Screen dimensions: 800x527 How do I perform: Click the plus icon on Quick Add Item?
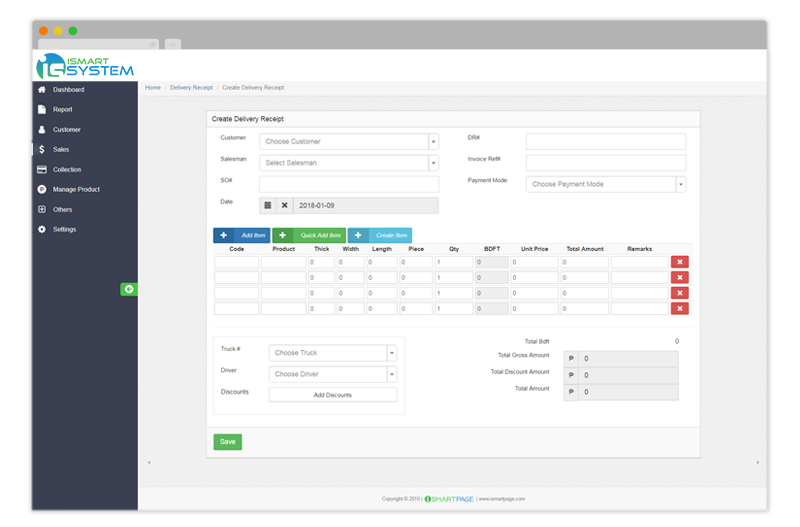click(x=282, y=235)
